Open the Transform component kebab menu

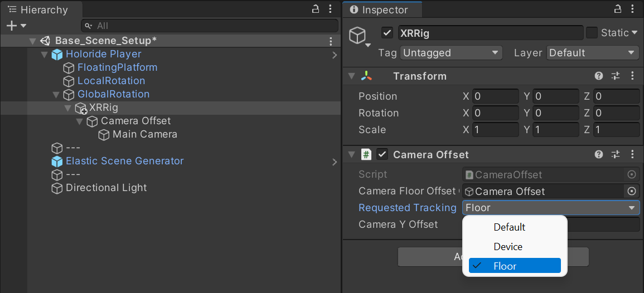633,76
